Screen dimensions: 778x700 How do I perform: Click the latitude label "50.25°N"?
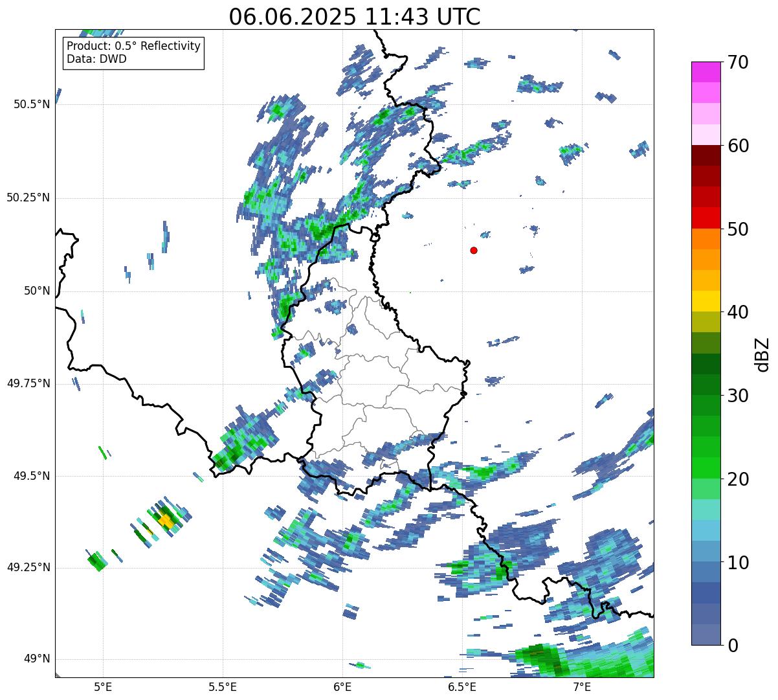[28, 198]
